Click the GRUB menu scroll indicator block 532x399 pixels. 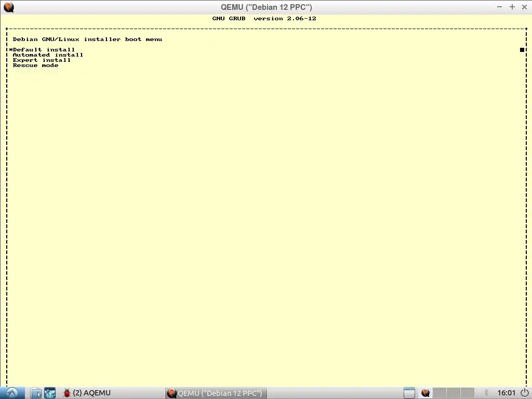pyautogui.click(x=522, y=50)
